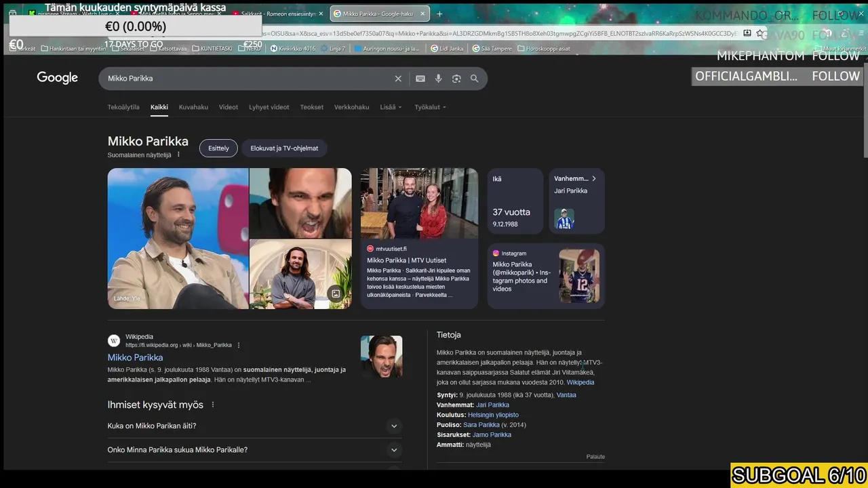Open the Sää Tampere bookmark
The height and width of the screenshot is (488, 868).
[492, 49]
